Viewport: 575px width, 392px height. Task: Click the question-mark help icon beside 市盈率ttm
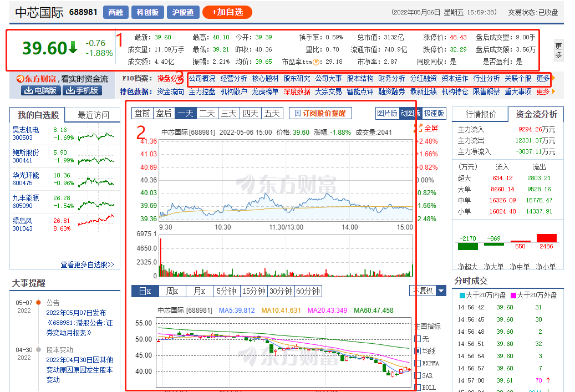[316, 62]
